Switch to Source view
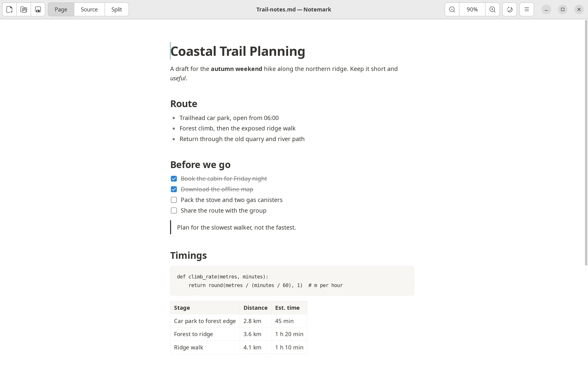Viewport: 588px width, 368px height. tap(89, 9)
